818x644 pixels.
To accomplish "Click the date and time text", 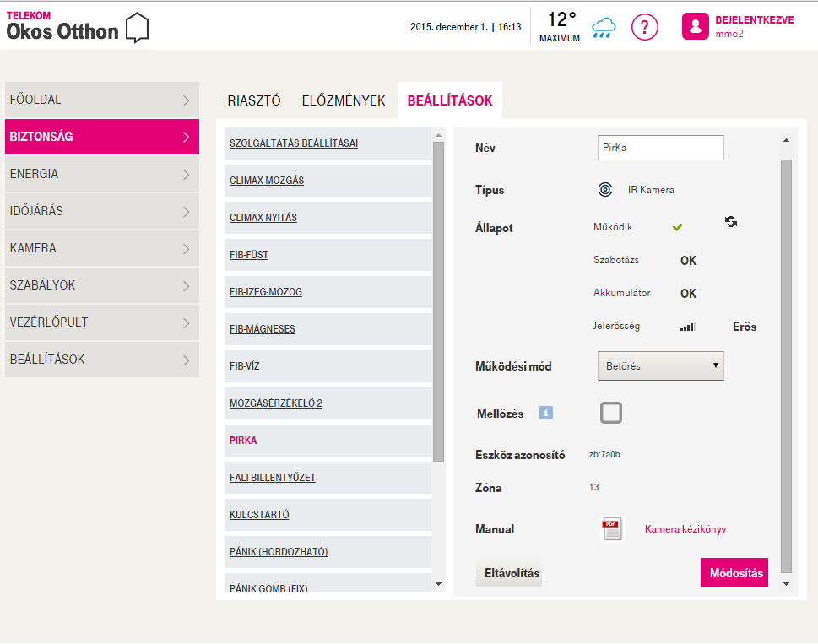I will 465,27.
